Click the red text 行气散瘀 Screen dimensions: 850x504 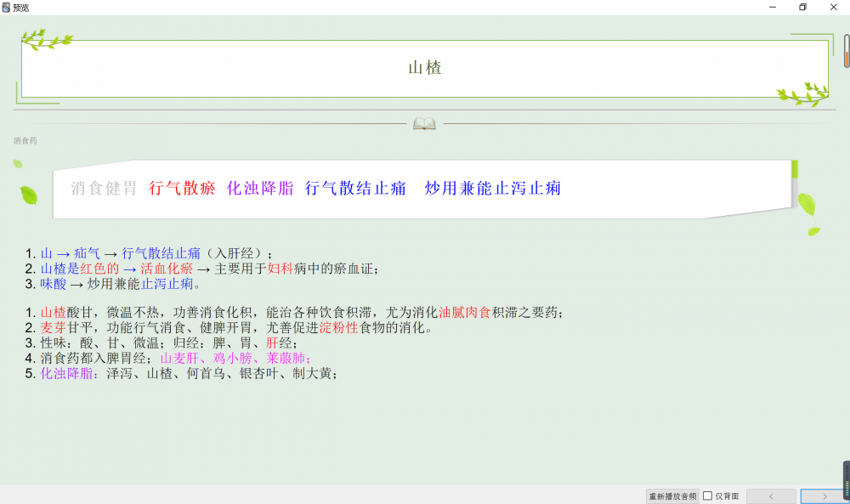coord(182,188)
